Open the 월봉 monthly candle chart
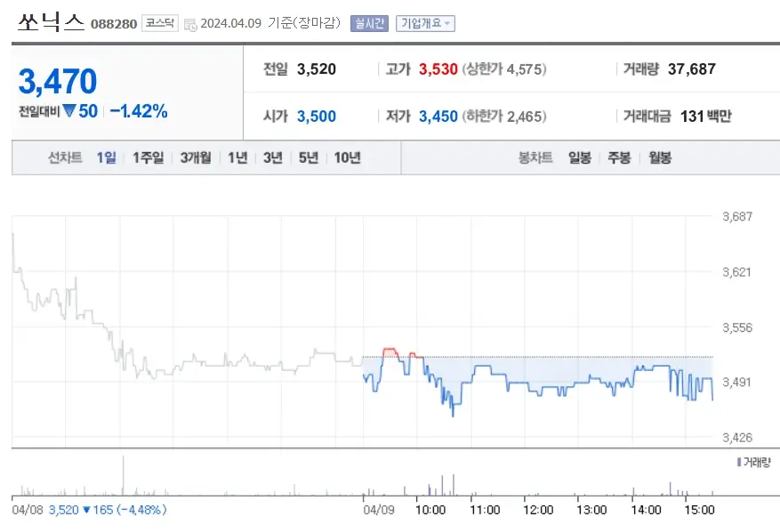Viewport: 780px width, 532px height. [660, 157]
